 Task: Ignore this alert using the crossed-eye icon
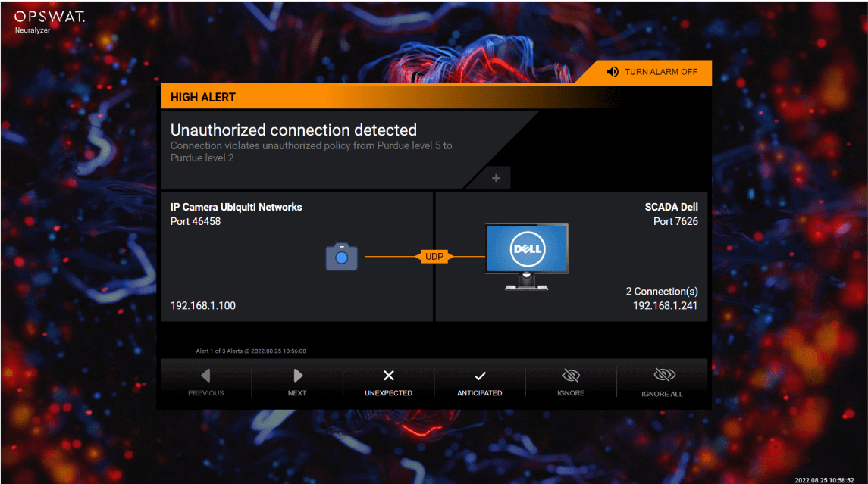tap(571, 383)
